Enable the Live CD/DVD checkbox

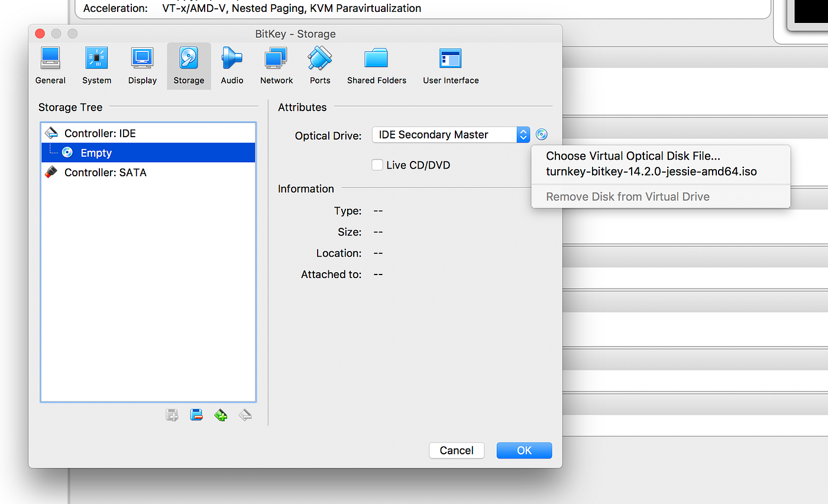(377, 165)
